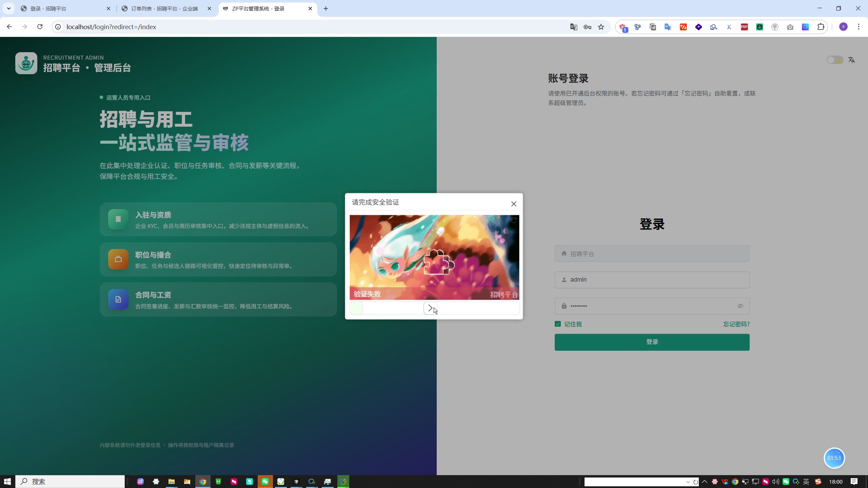Open the magnifier search extension
The height and width of the screenshot is (488, 868).
[714, 27]
